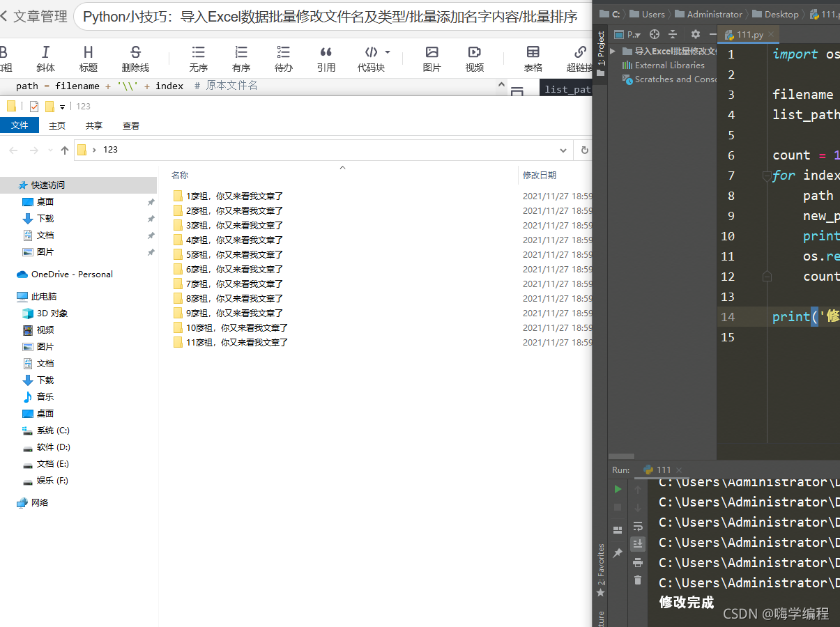Refresh the Explorer folder view
The width and height of the screenshot is (840, 627).
(584, 150)
